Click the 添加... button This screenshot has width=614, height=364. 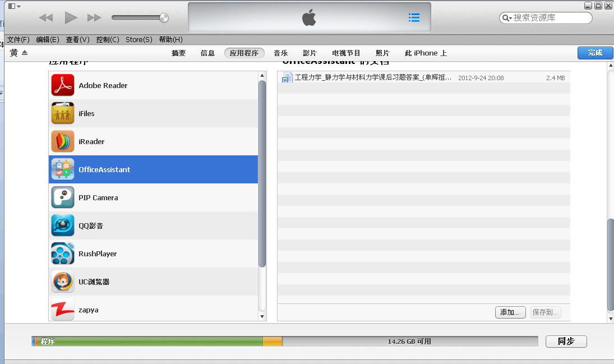click(510, 312)
